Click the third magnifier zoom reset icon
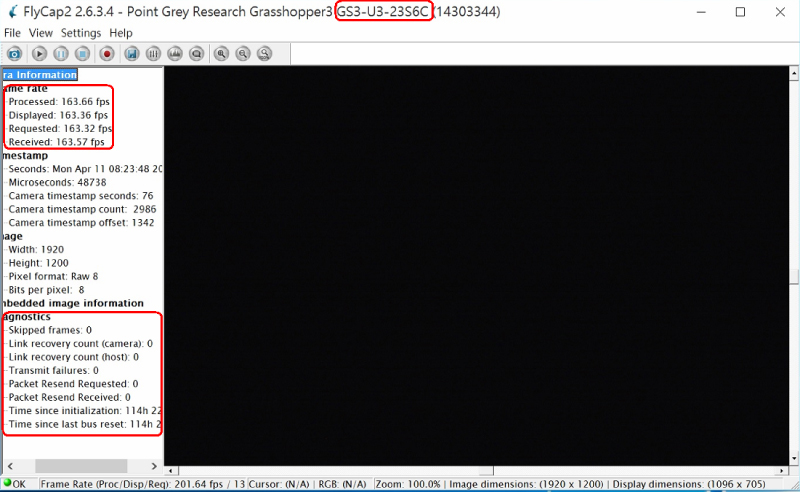800x492 pixels. pos(265,53)
